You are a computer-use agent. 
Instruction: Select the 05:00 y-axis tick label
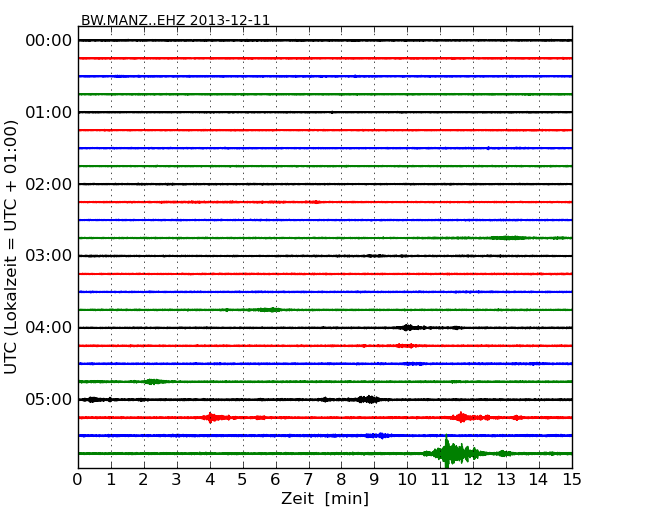(48, 400)
